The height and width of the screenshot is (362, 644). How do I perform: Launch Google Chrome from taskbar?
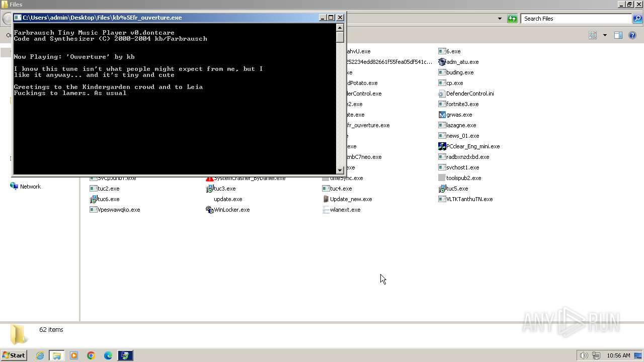point(91,355)
